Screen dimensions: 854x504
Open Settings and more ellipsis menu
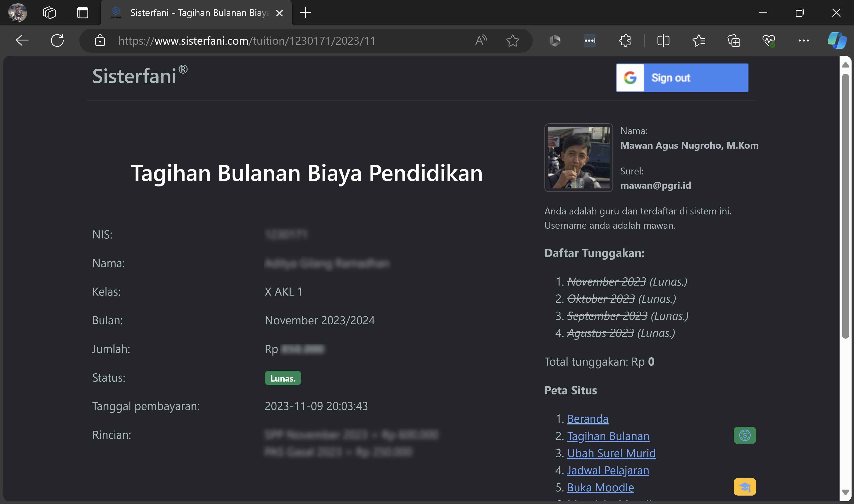tap(803, 41)
